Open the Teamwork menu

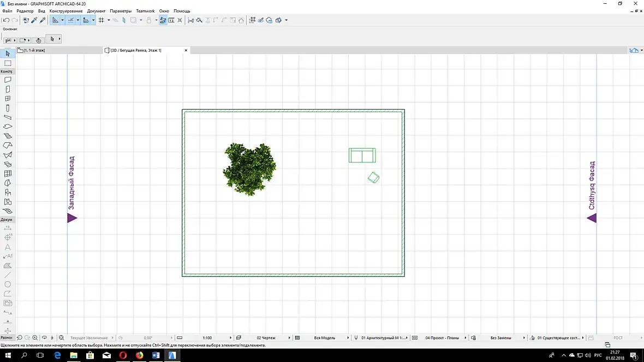click(145, 11)
